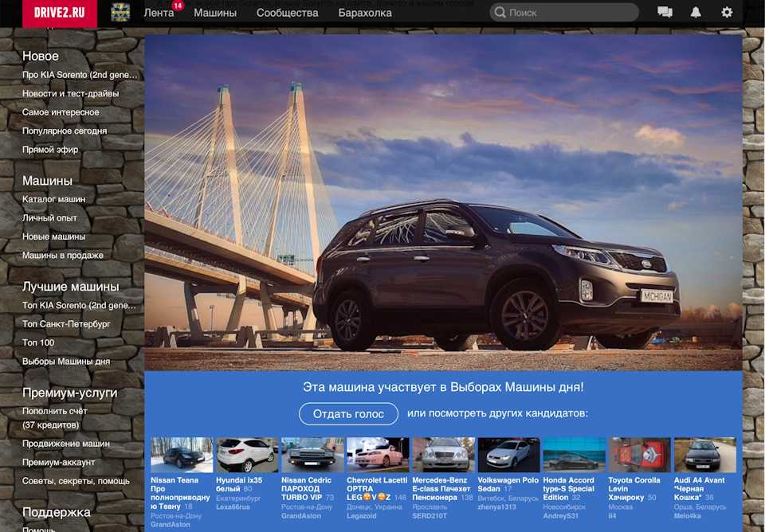Open Выборы Машины дня sidebar link
Image resolution: width=765 pixels, height=532 pixels.
66,362
